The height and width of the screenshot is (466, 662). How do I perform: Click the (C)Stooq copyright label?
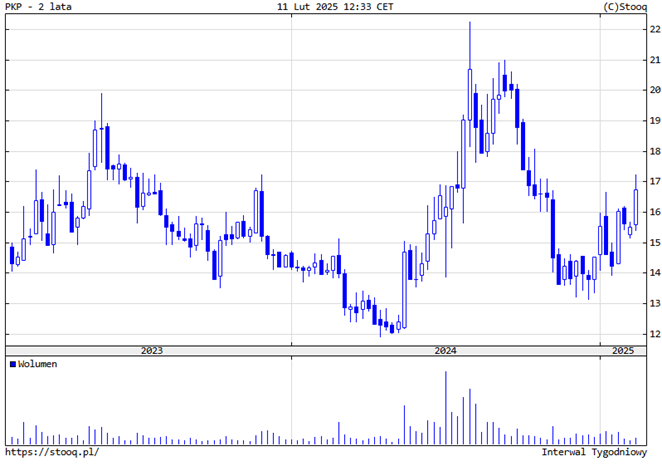click(628, 7)
